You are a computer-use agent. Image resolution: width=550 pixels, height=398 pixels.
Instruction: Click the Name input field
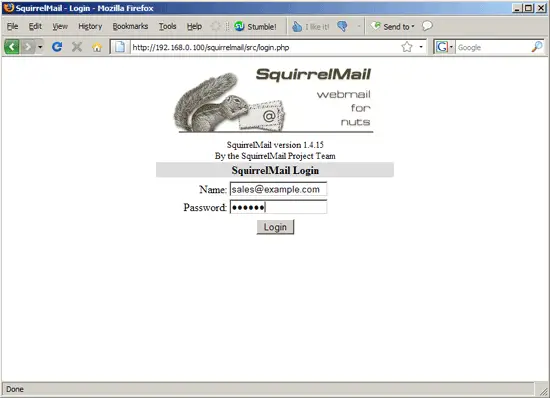278,189
